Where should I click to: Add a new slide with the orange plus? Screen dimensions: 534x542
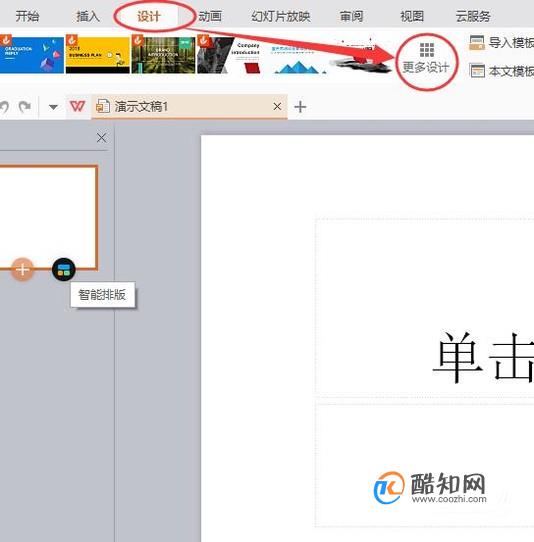click(x=22, y=269)
